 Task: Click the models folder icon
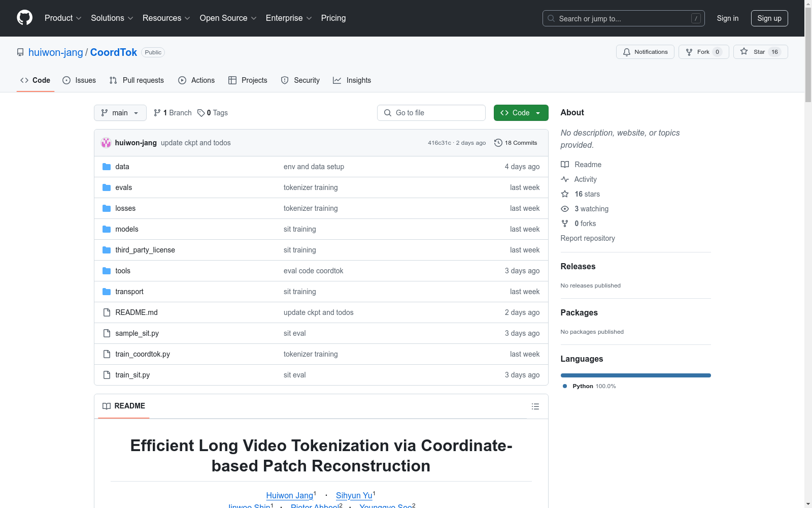coord(107,229)
